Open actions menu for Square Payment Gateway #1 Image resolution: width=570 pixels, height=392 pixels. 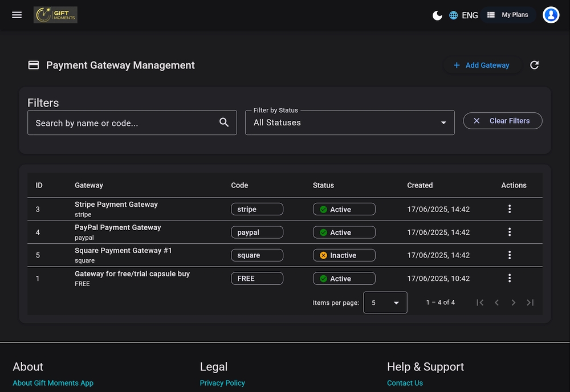tap(510, 255)
